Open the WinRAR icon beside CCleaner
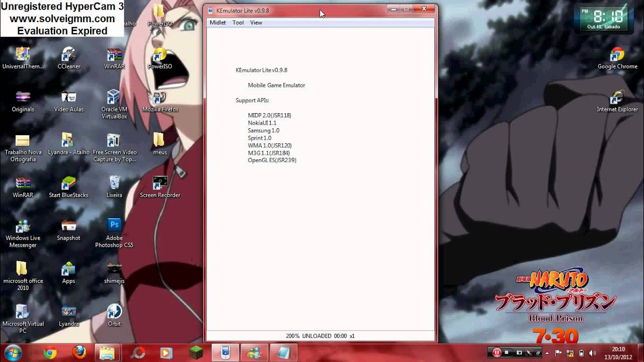 coord(114,58)
